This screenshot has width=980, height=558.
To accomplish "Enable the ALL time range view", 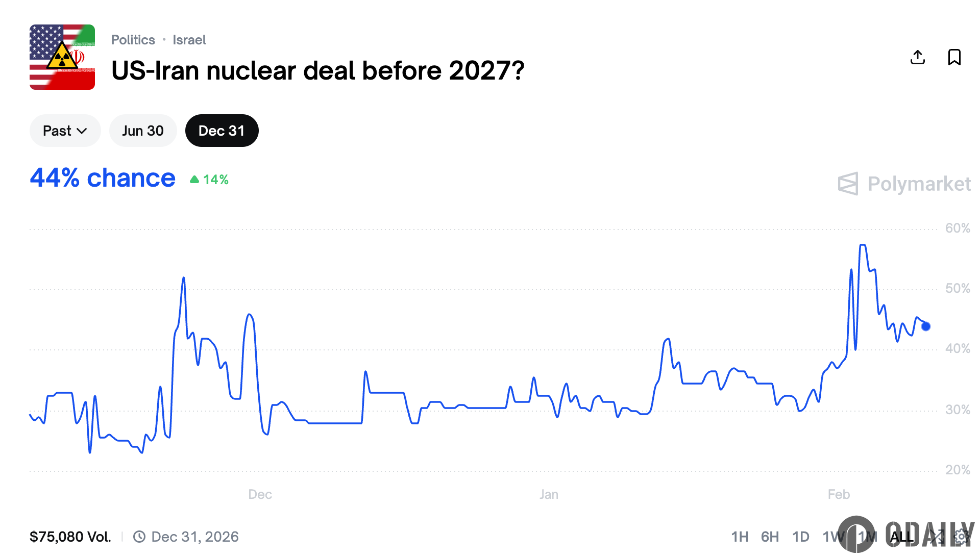I will click(x=902, y=537).
